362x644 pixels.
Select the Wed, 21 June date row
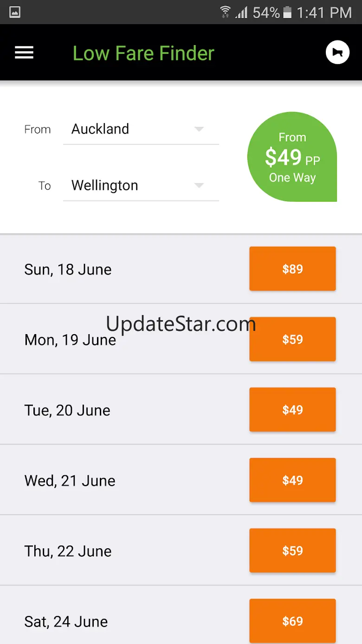[x=181, y=480]
